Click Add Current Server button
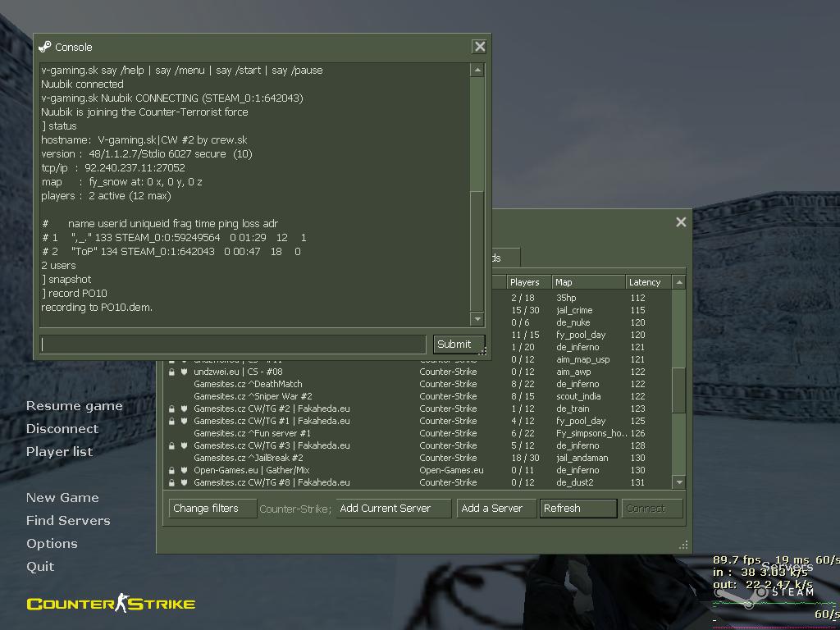This screenshot has height=630, width=840. (393, 509)
